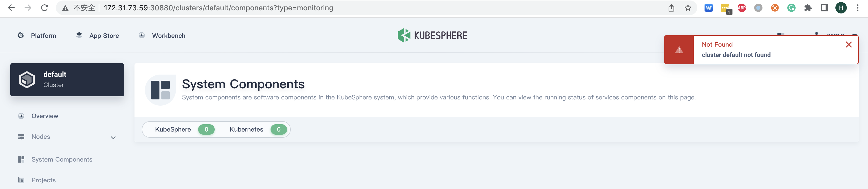The height and width of the screenshot is (189, 868).
Task: Expand the Nodes menu chevron
Action: (x=113, y=137)
